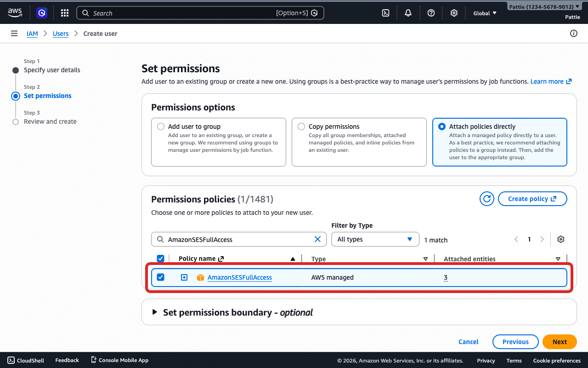Toggle the select-all policies header checkbox
588x368 pixels.
click(x=160, y=259)
